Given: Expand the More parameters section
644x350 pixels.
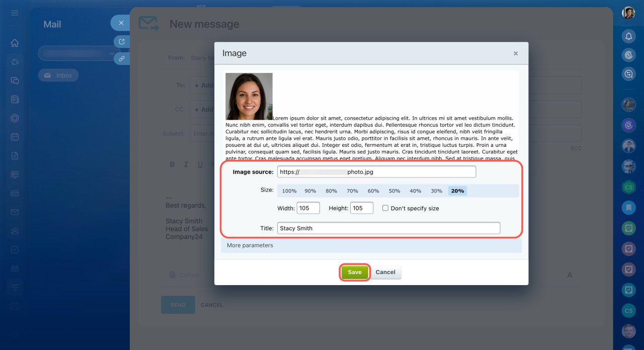Looking at the screenshot, I should pos(250,245).
